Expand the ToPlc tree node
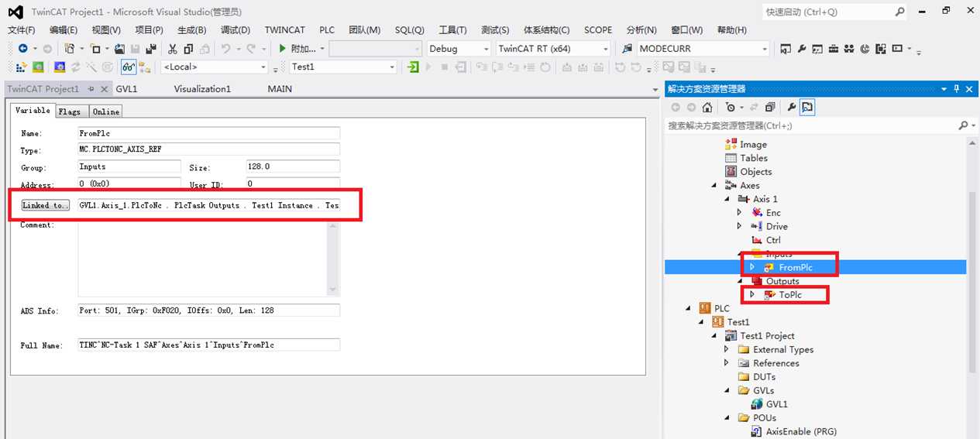 tap(752, 295)
